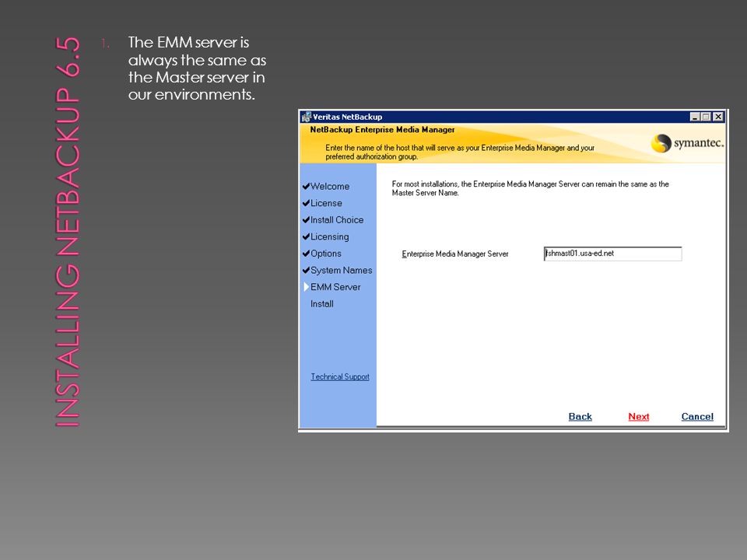Viewport: 747px width, 560px height.
Task: Click the Veritas NetBackup title bar icon
Action: pyautogui.click(x=307, y=117)
